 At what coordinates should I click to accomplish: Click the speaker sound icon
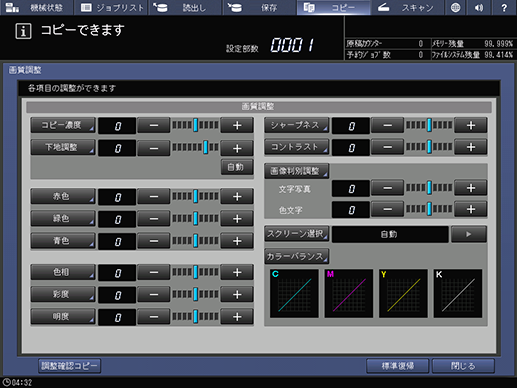point(479,7)
